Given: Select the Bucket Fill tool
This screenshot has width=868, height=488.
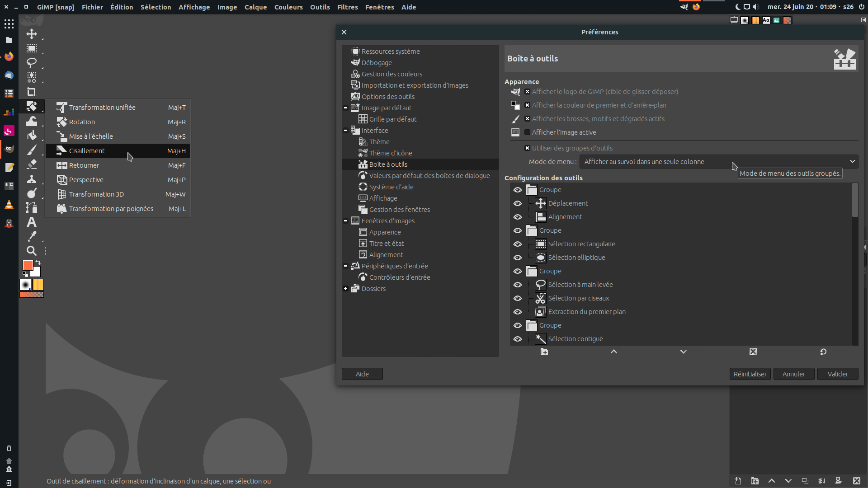Looking at the screenshot, I should coord(31,135).
